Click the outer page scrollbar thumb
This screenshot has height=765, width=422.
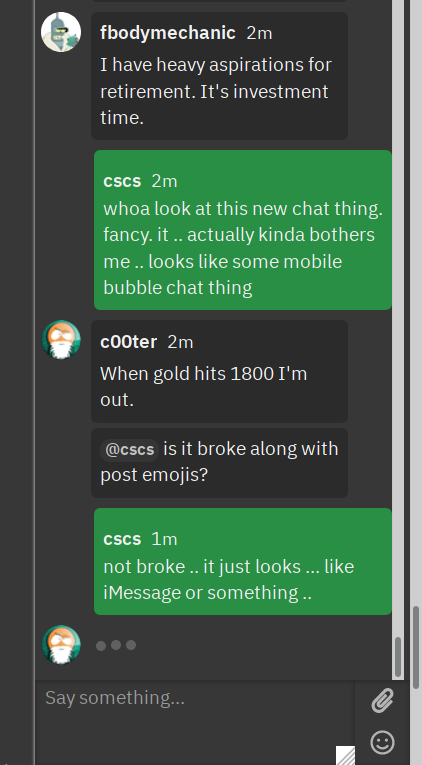416,647
